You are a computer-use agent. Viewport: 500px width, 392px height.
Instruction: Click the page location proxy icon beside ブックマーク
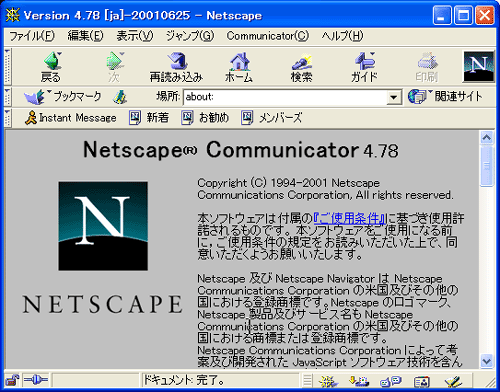(x=119, y=97)
